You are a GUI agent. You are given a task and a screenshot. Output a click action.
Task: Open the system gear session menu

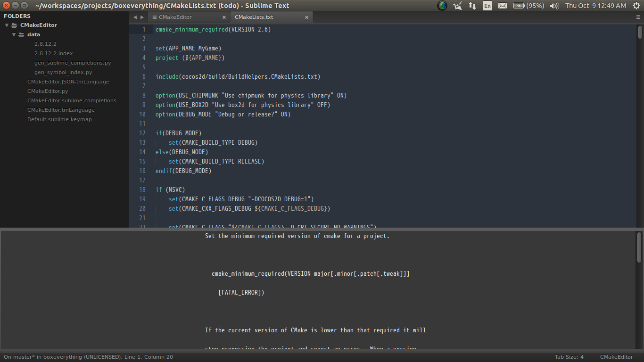(x=636, y=6)
